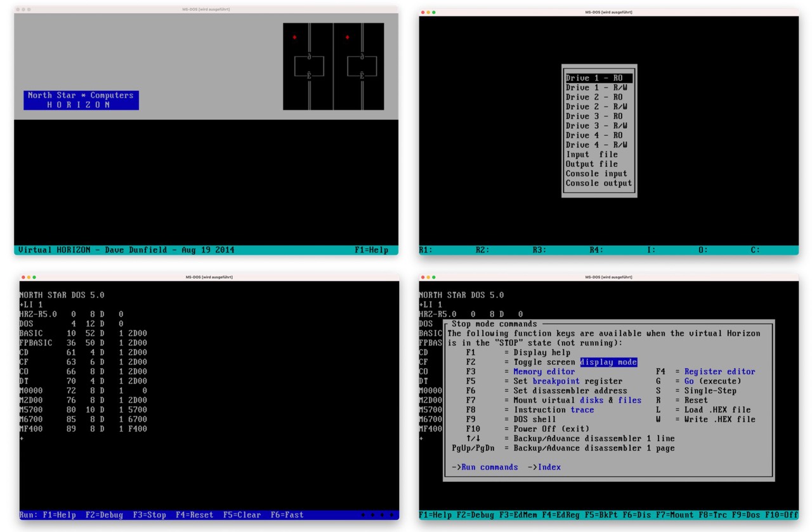Screen dimensions: 812x532
Task: Click the 'CD 61 4 D 1 2D00' listing row
Action: (84, 352)
